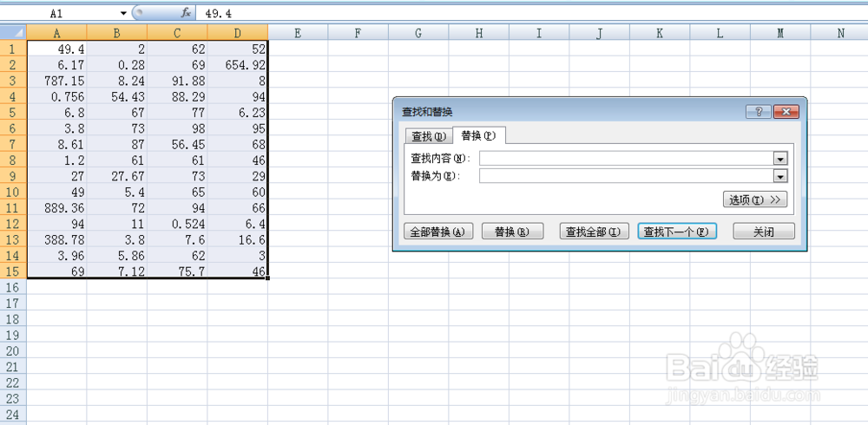The image size is (868, 425).
Task: Expand the 查找内容 history dropdown
Action: (780, 159)
